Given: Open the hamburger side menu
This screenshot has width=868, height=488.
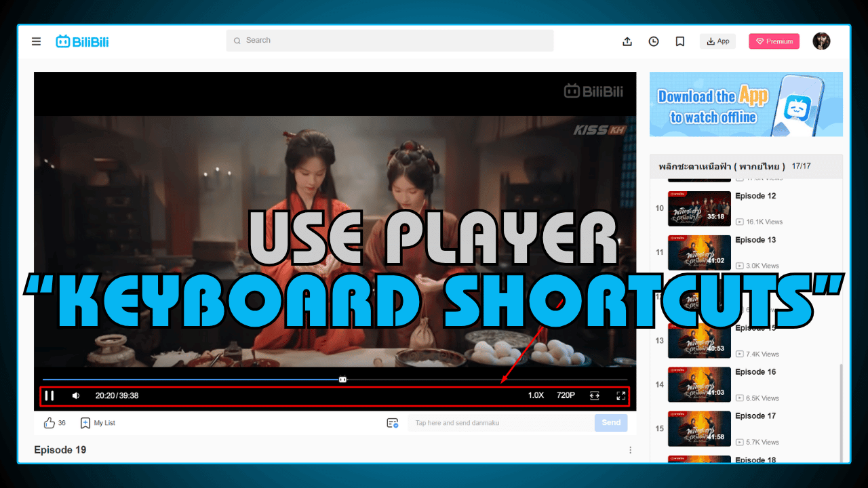Looking at the screenshot, I should click(37, 41).
